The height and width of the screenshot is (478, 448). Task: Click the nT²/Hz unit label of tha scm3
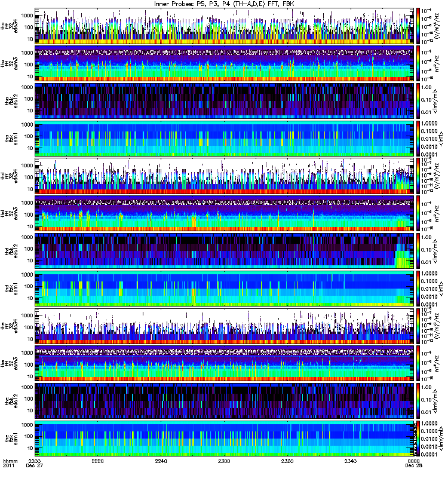pyautogui.click(x=437, y=63)
